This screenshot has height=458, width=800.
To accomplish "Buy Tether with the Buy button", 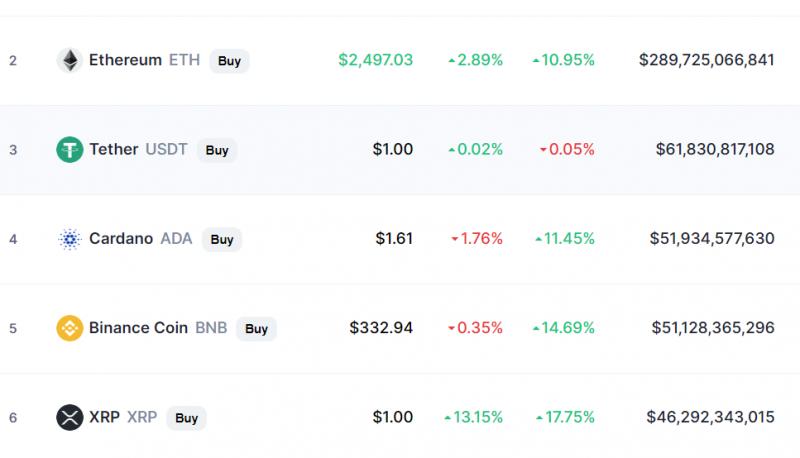I will [217, 150].
